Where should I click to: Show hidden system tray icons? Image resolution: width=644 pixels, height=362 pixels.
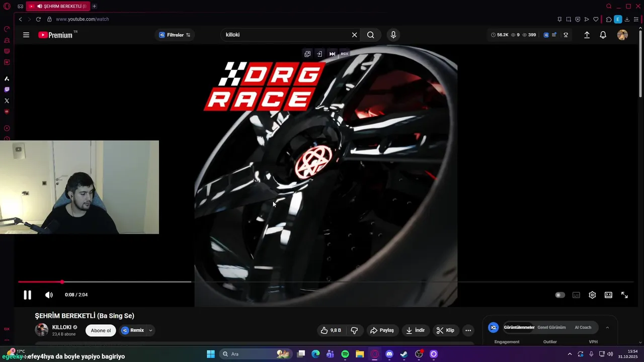[570, 354]
